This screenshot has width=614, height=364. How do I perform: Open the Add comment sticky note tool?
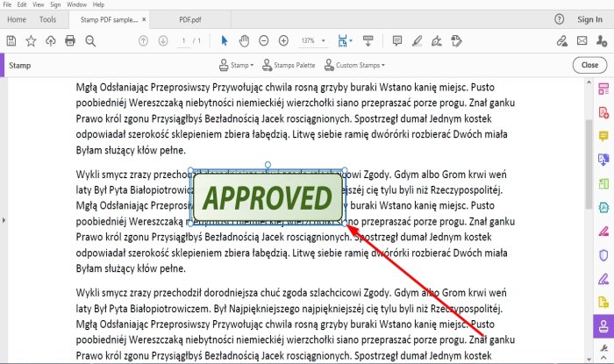coord(396,40)
